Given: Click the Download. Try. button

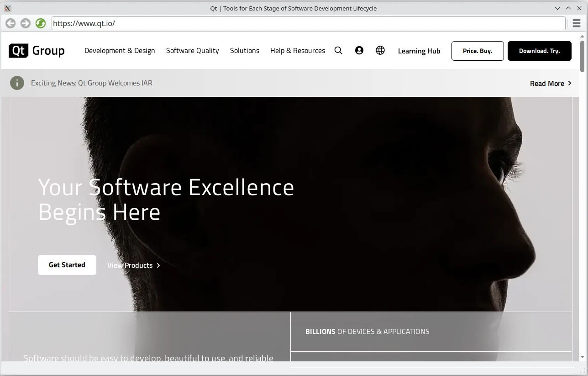Looking at the screenshot, I should (x=539, y=51).
